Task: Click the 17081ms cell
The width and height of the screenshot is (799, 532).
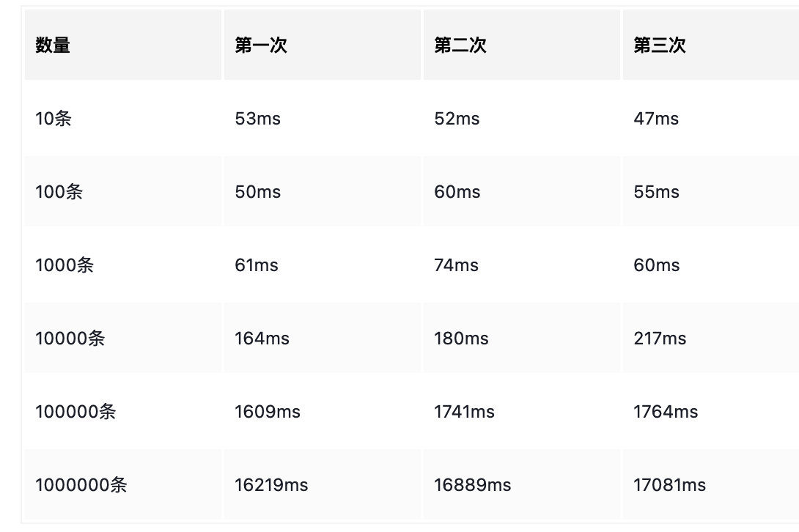Action: point(711,484)
